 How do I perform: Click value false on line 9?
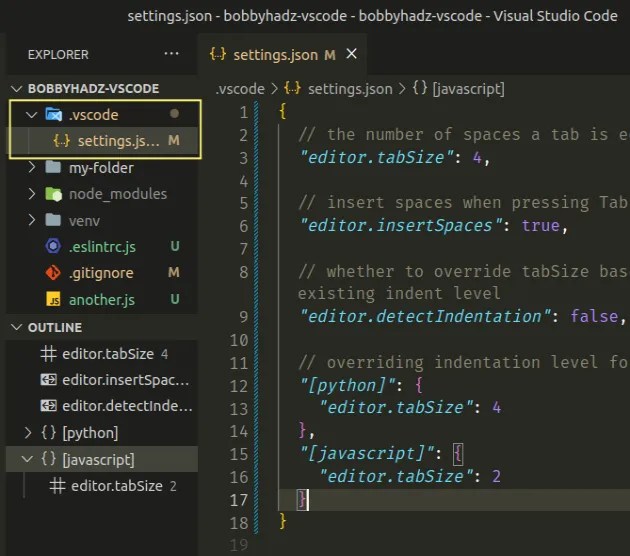(x=594, y=316)
